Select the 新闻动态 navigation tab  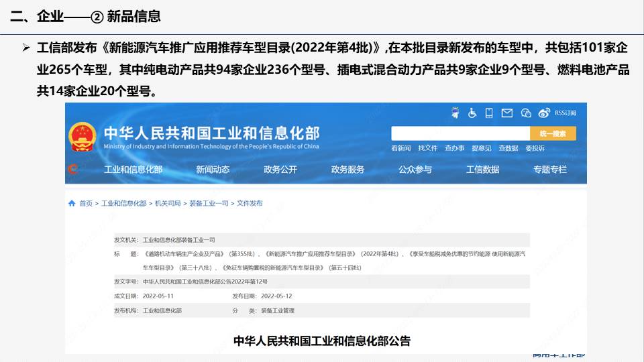click(213, 169)
